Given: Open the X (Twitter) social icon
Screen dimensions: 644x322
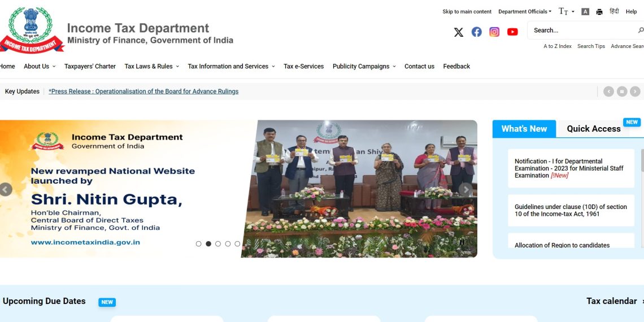Looking at the screenshot, I should coord(458,32).
